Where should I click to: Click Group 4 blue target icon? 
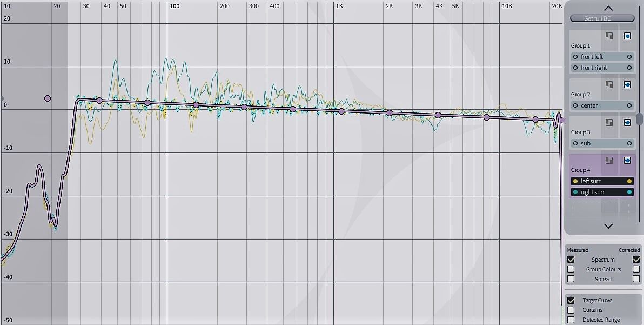628,160
